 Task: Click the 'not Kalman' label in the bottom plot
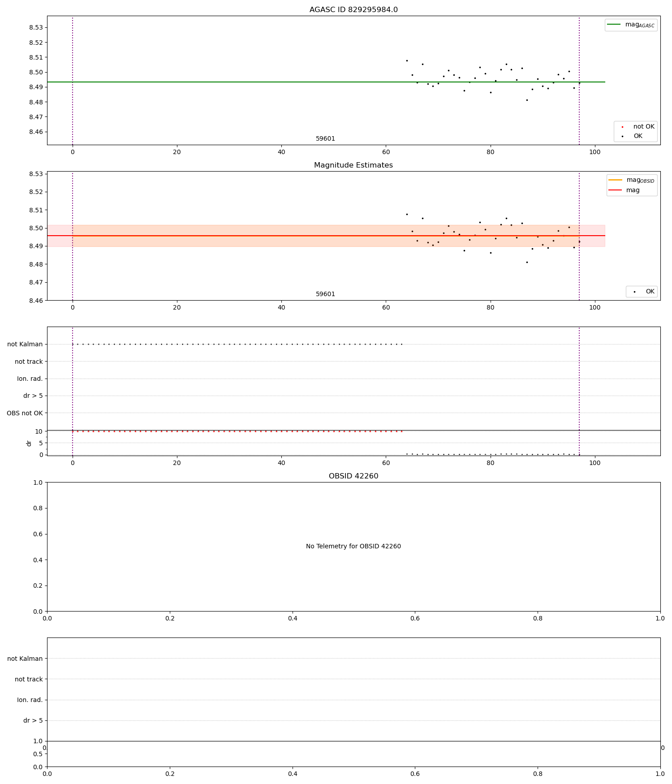click(25, 659)
